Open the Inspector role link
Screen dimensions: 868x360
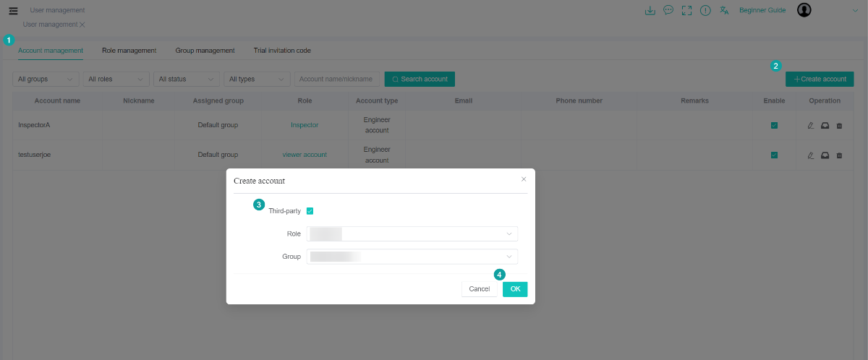305,125
